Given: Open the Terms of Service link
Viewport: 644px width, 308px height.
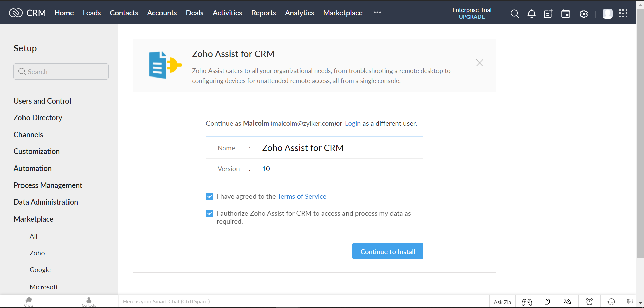Looking at the screenshot, I should tap(302, 196).
